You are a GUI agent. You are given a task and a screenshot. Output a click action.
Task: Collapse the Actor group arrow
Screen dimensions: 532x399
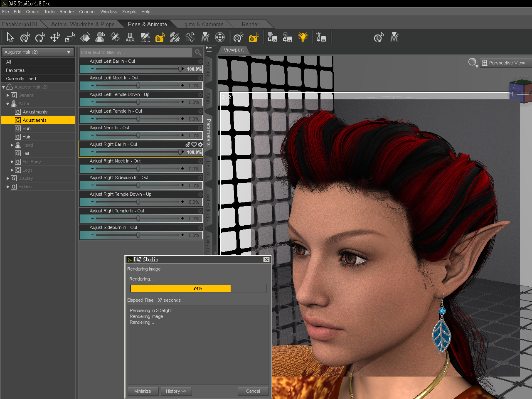click(x=8, y=104)
